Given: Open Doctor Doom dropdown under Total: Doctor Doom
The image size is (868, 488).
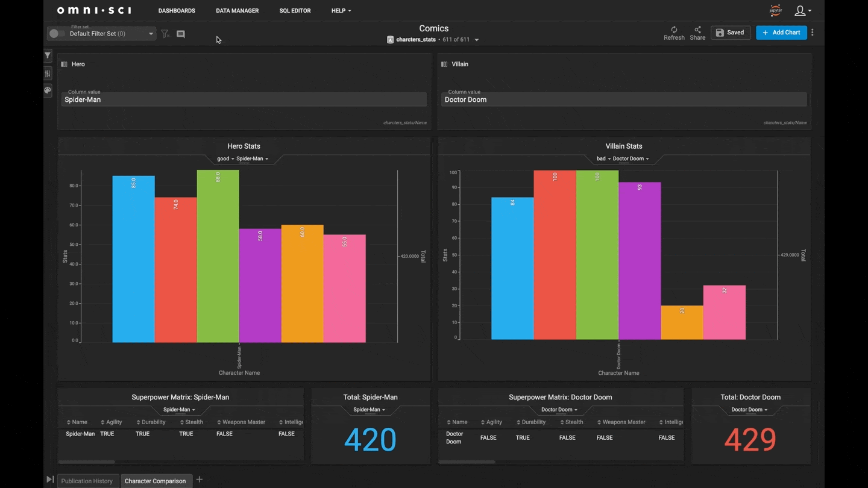Looking at the screenshot, I should pos(749,410).
